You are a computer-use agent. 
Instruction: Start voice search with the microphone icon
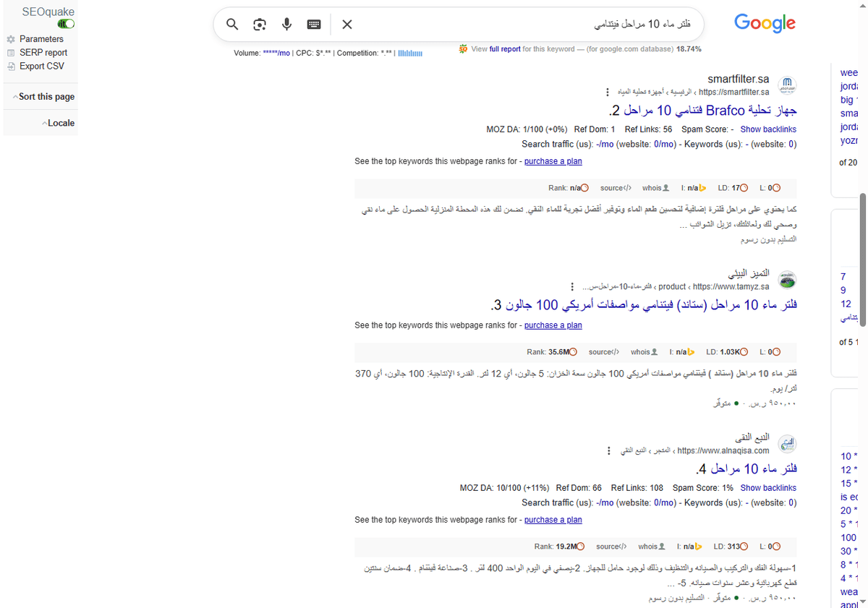click(x=286, y=24)
